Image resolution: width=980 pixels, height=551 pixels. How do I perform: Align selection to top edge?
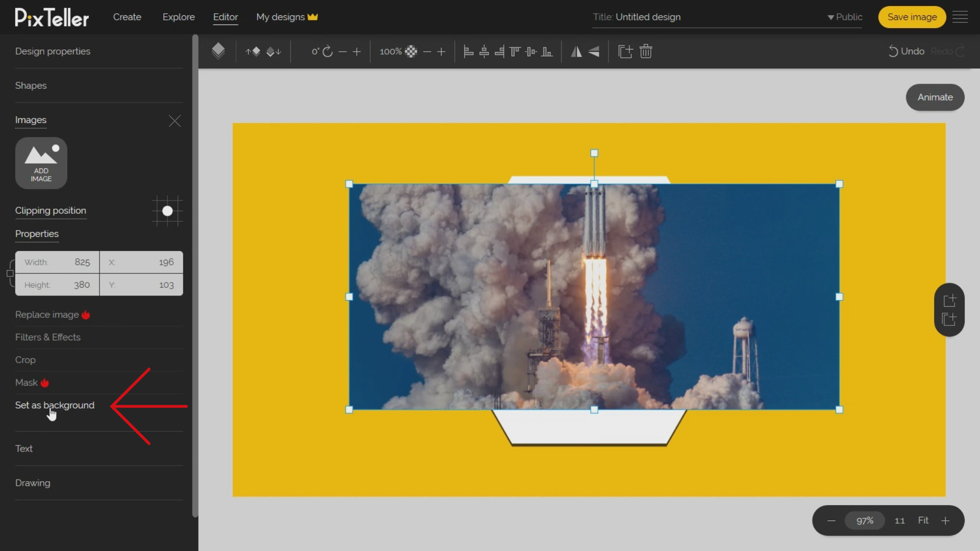coord(515,51)
